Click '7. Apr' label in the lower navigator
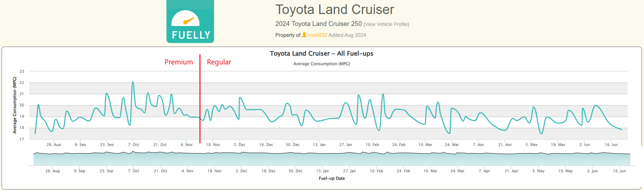The width and height of the screenshot is (644, 191). [x=484, y=171]
